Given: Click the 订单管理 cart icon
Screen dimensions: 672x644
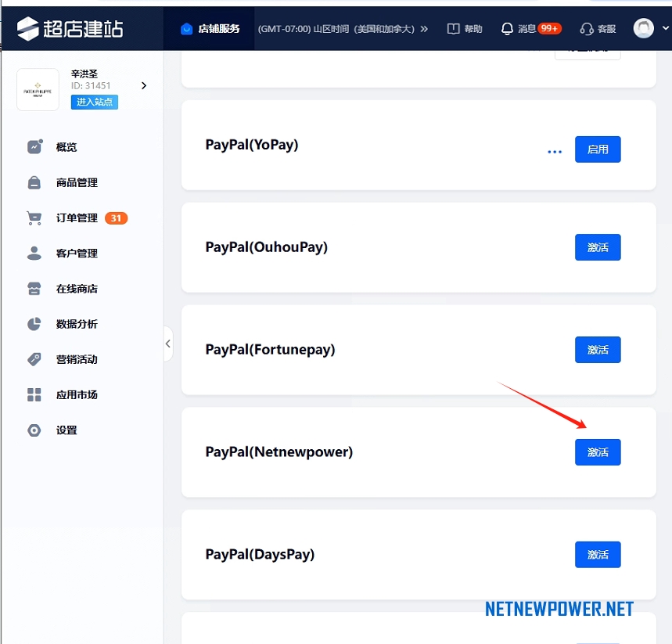Looking at the screenshot, I should [34, 218].
